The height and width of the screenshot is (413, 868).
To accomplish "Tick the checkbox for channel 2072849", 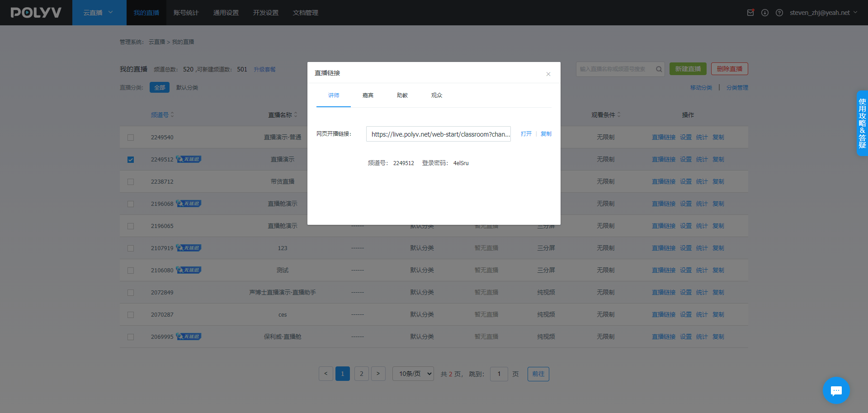I will [x=131, y=293].
